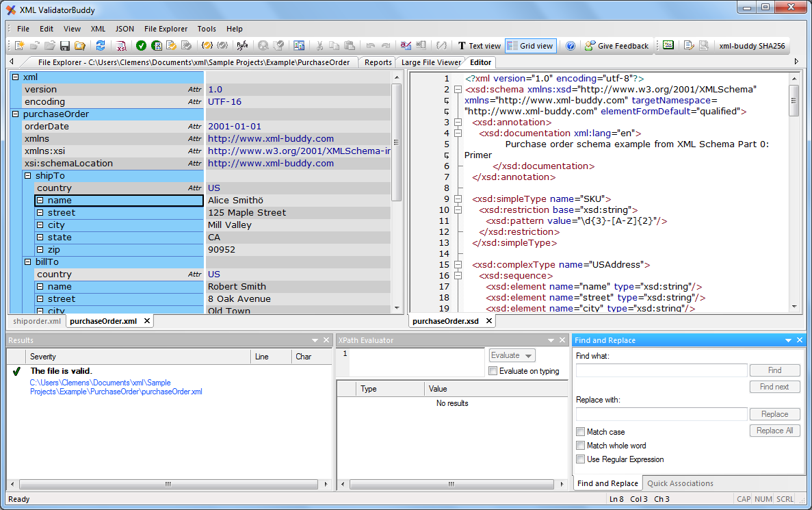This screenshot has height=510, width=812.
Task: Collapse the state node under shipTo
Action: (40, 238)
